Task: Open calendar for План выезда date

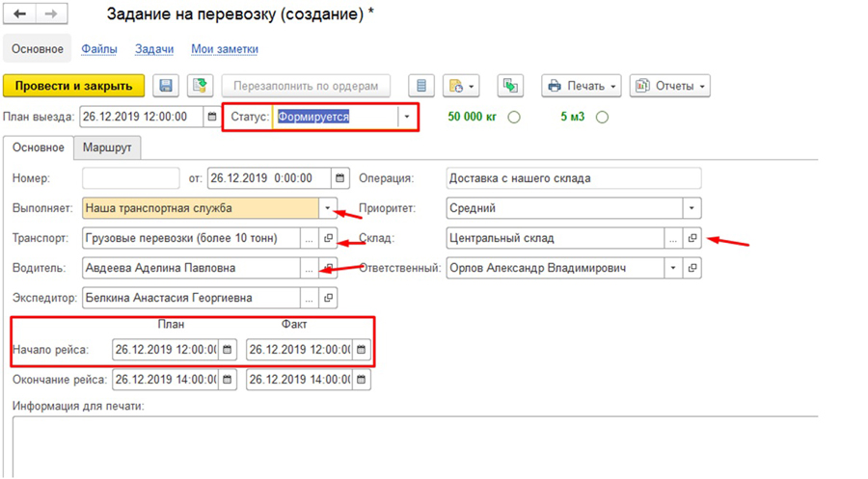Action: 211,117
